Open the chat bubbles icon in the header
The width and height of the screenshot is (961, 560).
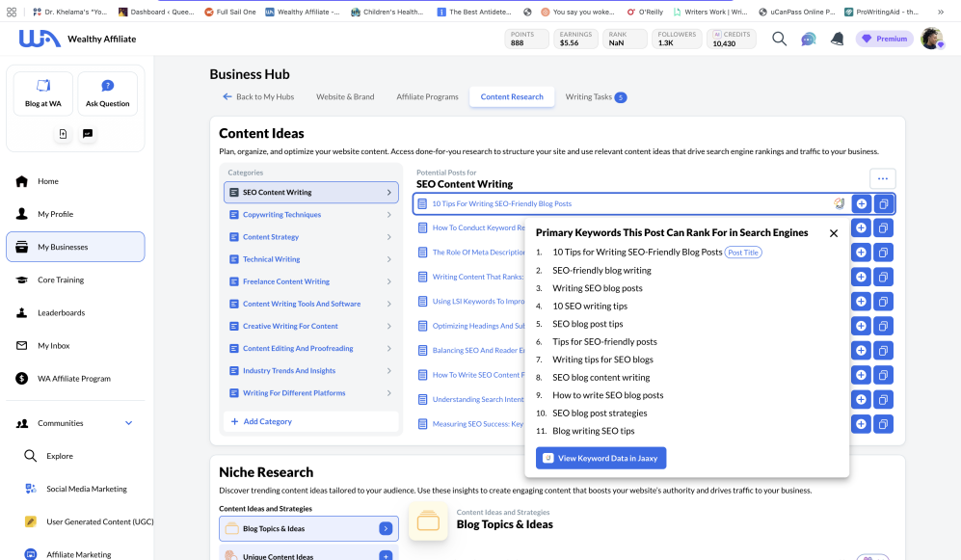click(809, 40)
